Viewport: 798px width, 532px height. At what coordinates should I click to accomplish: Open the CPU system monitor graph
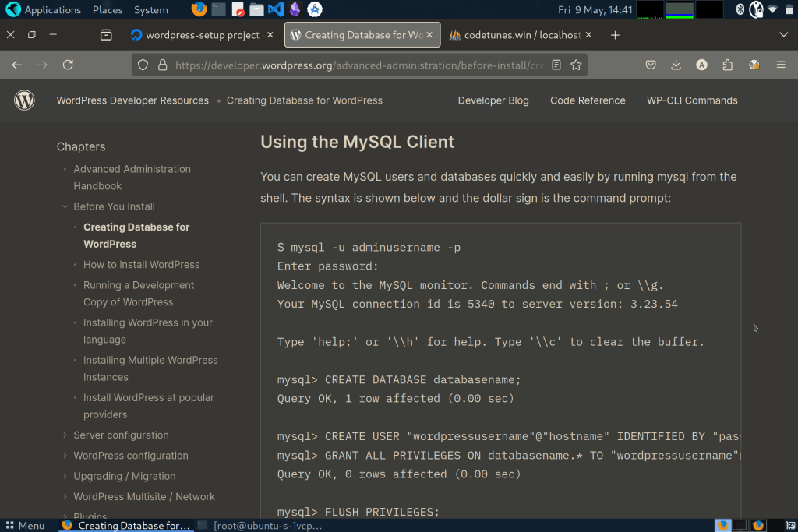coord(650,9)
